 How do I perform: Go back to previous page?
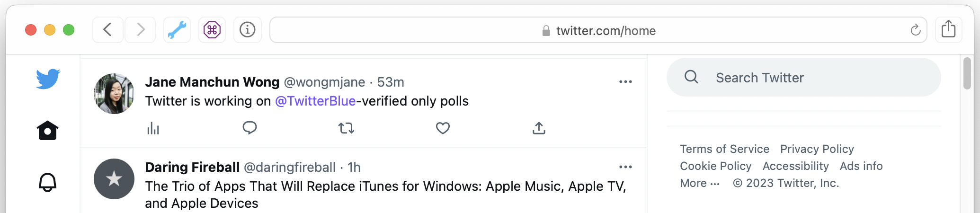tap(107, 30)
